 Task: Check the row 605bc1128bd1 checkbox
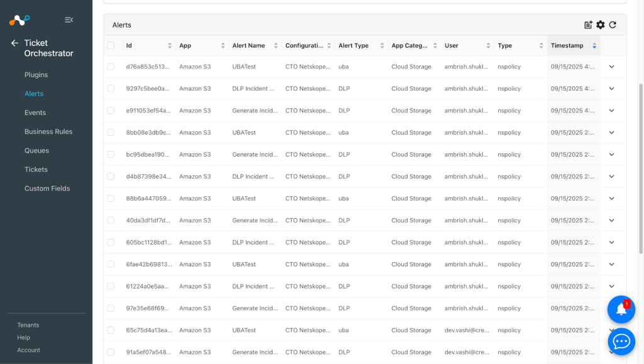tap(111, 242)
